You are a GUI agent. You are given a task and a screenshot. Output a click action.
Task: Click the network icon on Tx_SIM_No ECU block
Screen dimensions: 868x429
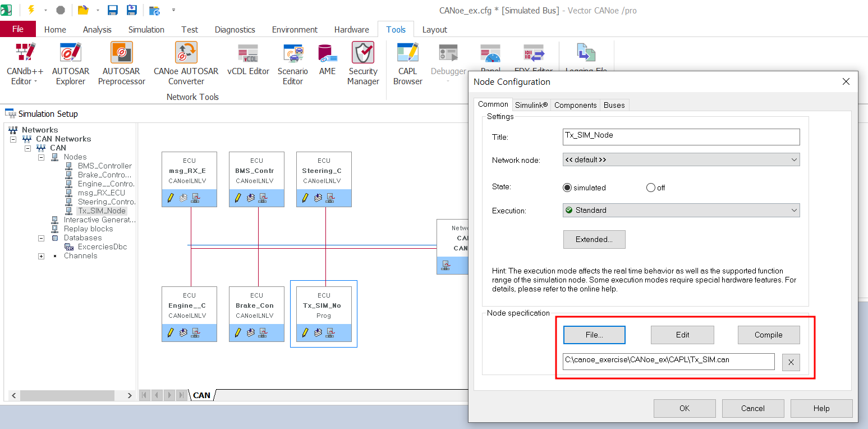pos(330,332)
